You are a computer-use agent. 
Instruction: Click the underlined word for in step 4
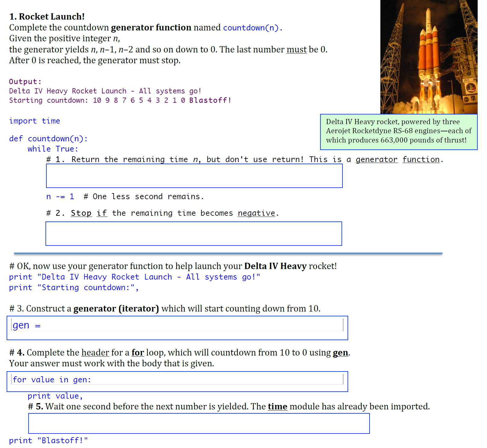[x=137, y=352]
